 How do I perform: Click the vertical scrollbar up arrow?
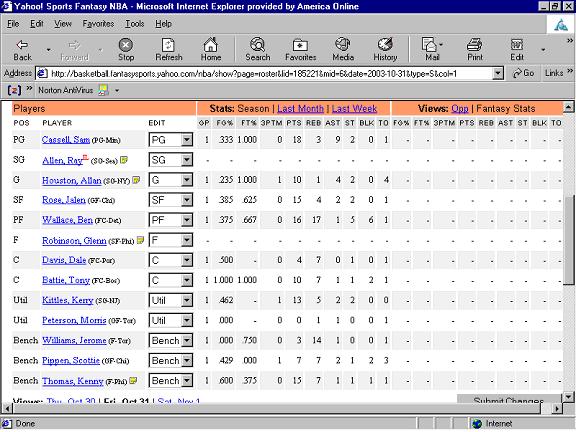(x=568, y=107)
